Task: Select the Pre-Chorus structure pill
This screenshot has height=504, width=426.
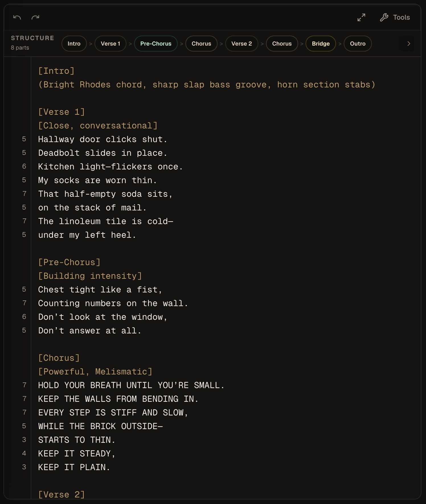Action: pyautogui.click(x=156, y=44)
